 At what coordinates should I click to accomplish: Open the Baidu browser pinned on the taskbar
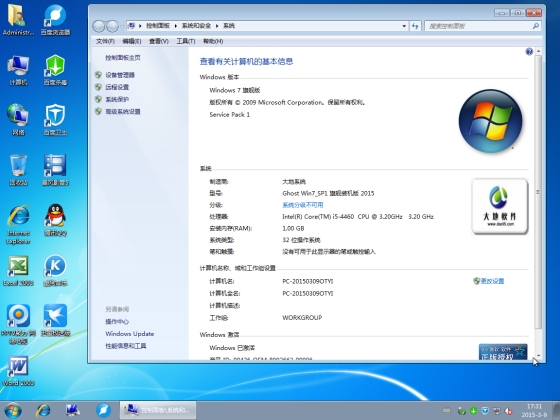(x=103, y=411)
